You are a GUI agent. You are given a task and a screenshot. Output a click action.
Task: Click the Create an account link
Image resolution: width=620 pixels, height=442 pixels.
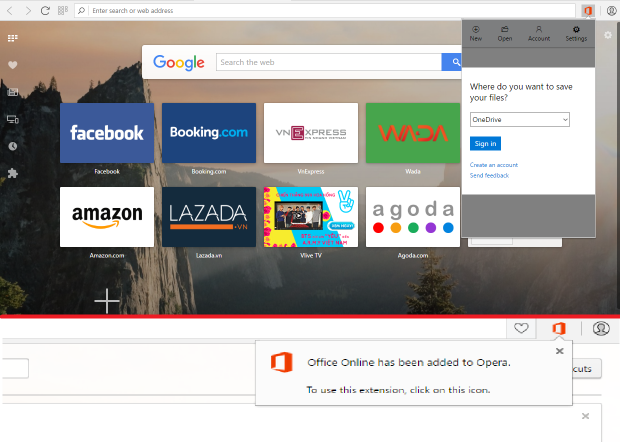pyautogui.click(x=493, y=164)
